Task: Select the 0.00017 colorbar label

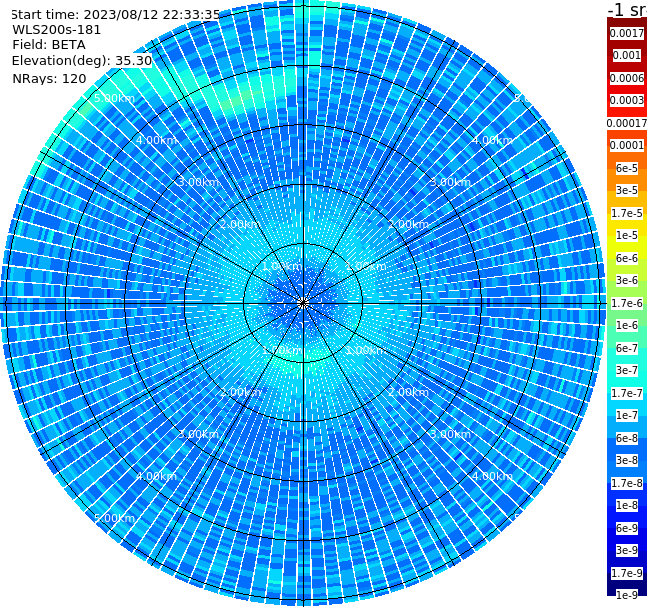Action: click(627, 123)
